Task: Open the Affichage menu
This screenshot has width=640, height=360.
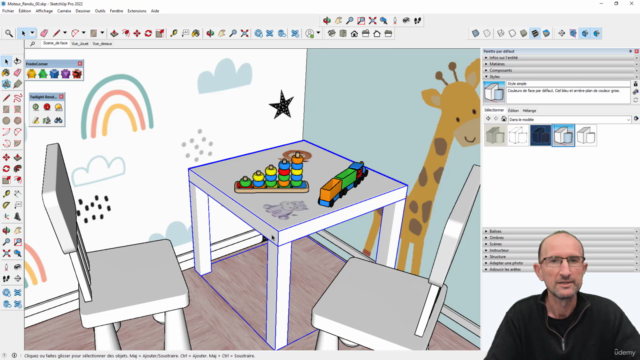Action: tap(44, 11)
